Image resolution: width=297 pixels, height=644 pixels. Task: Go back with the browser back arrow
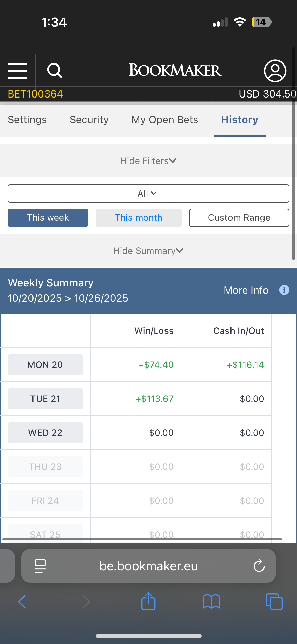(22, 602)
